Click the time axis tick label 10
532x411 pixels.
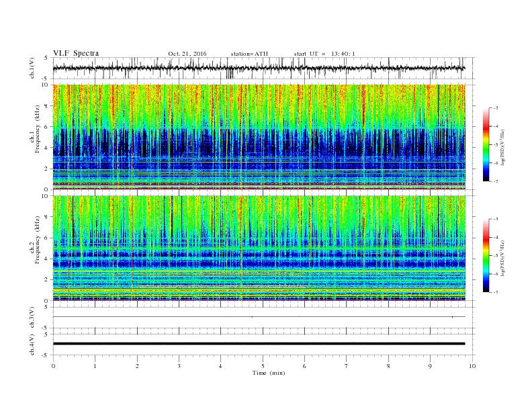[472, 366]
